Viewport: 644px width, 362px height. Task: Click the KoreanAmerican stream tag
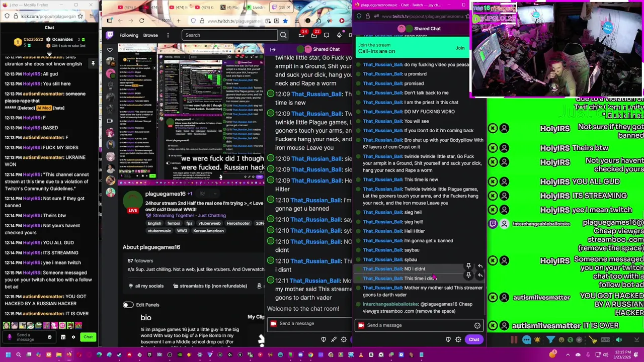point(208,231)
